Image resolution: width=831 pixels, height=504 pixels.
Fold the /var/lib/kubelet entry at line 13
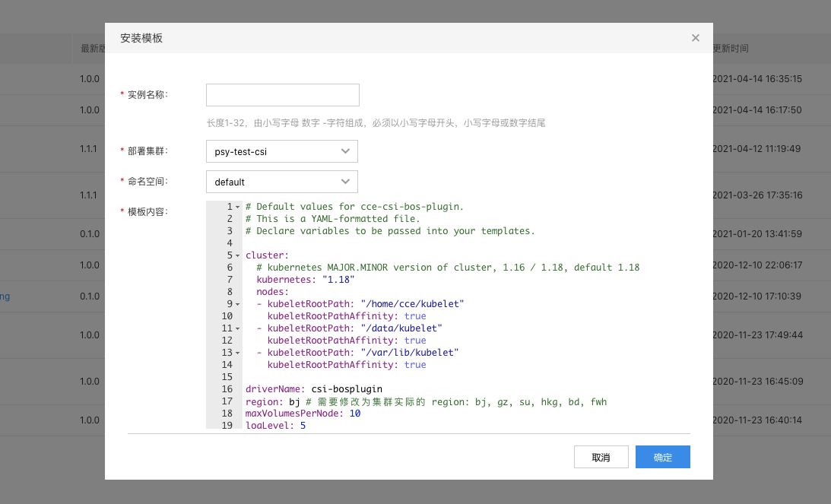[238, 353]
